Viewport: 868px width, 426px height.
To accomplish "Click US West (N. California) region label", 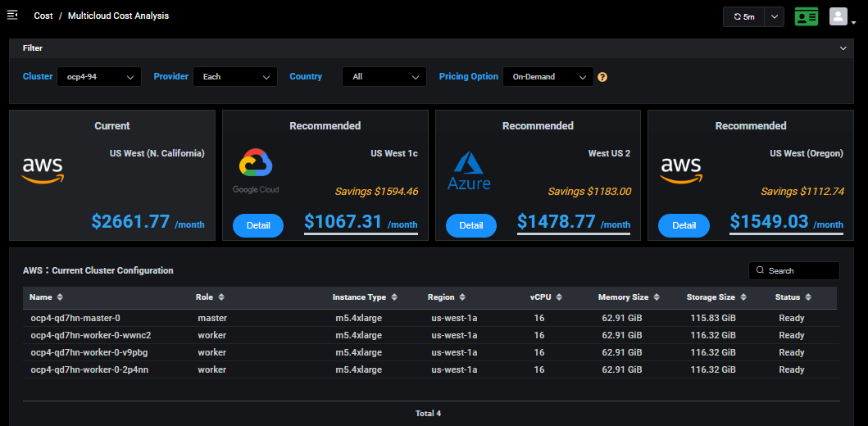I will pos(157,153).
